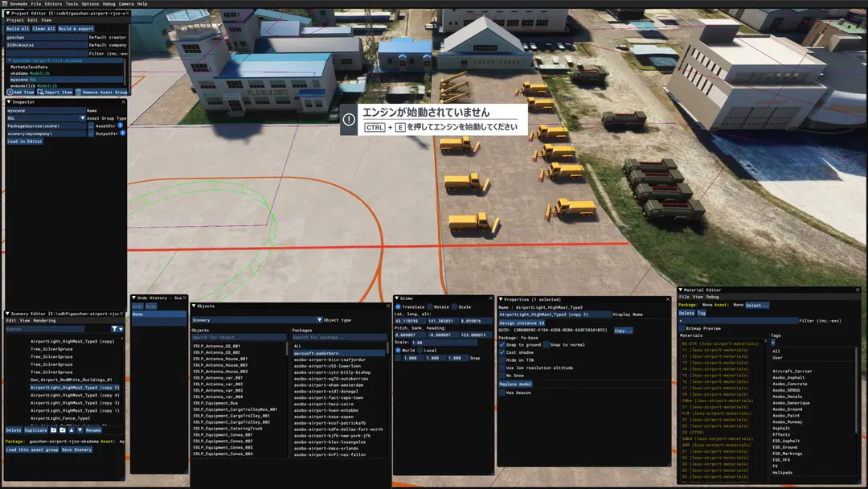Click the Replace model button
The width and height of the screenshot is (868, 489).
(515, 384)
